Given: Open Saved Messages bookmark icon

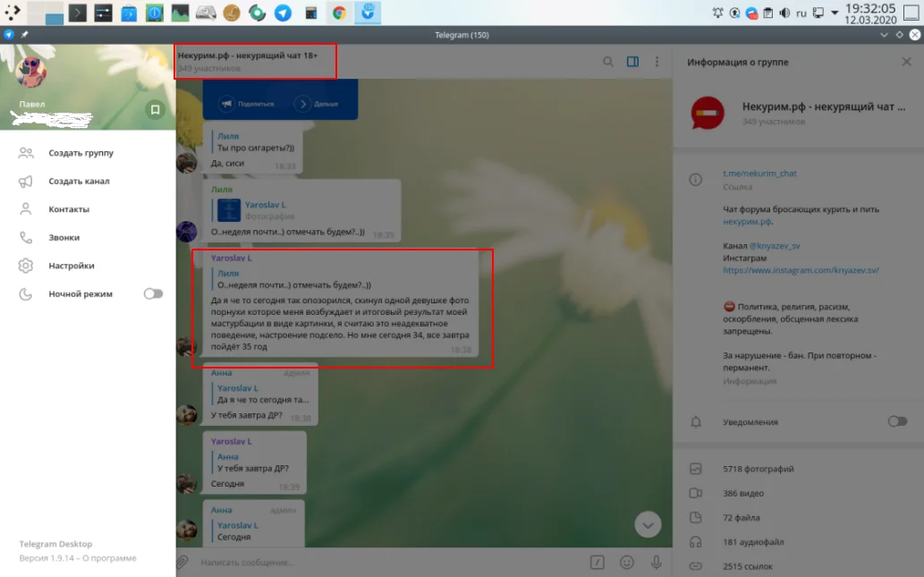Looking at the screenshot, I should 155,110.
